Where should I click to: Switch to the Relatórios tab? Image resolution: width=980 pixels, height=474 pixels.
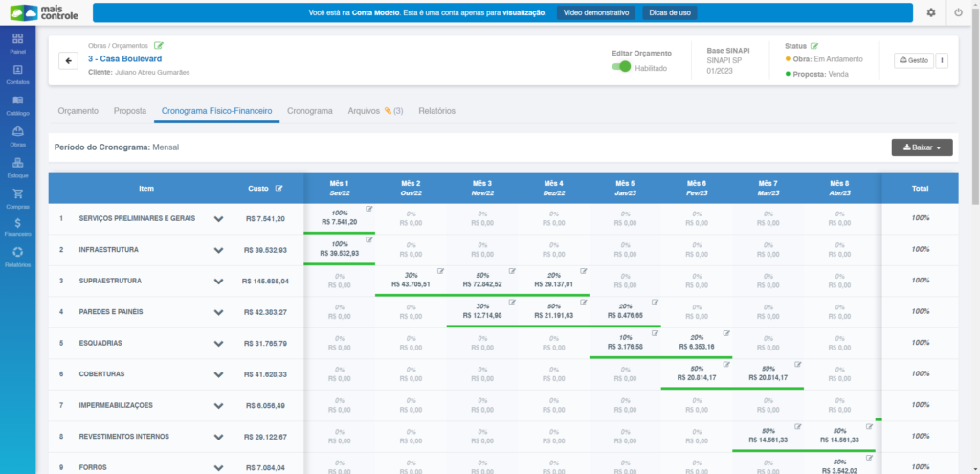click(x=436, y=111)
